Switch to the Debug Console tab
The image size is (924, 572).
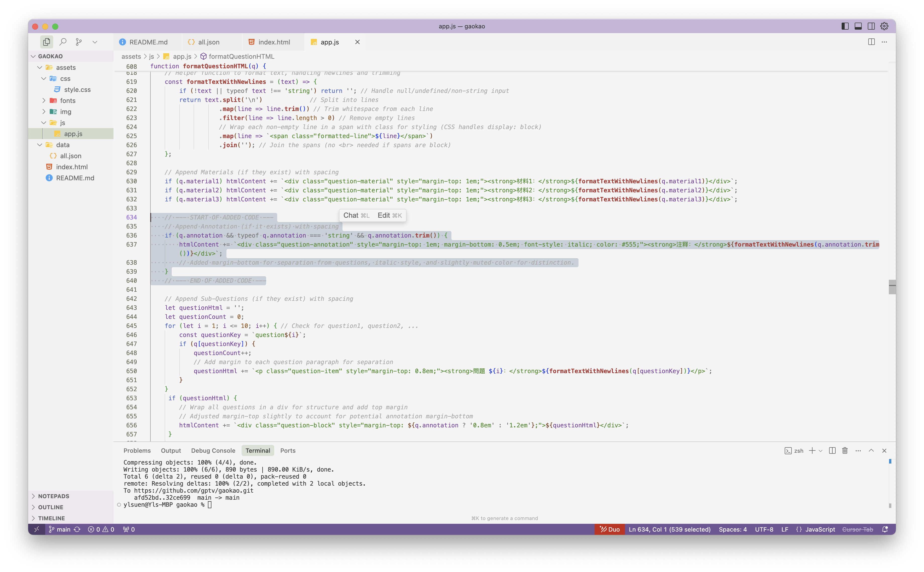(x=213, y=450)
